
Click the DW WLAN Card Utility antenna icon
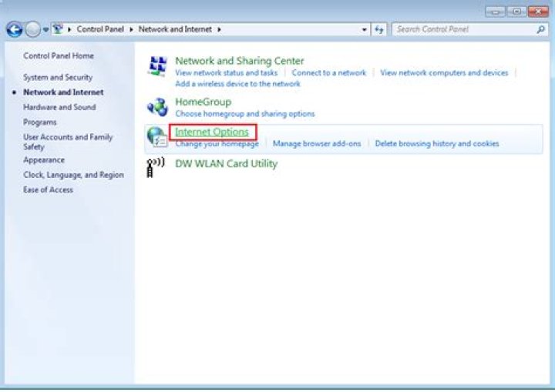pos(155,167)
